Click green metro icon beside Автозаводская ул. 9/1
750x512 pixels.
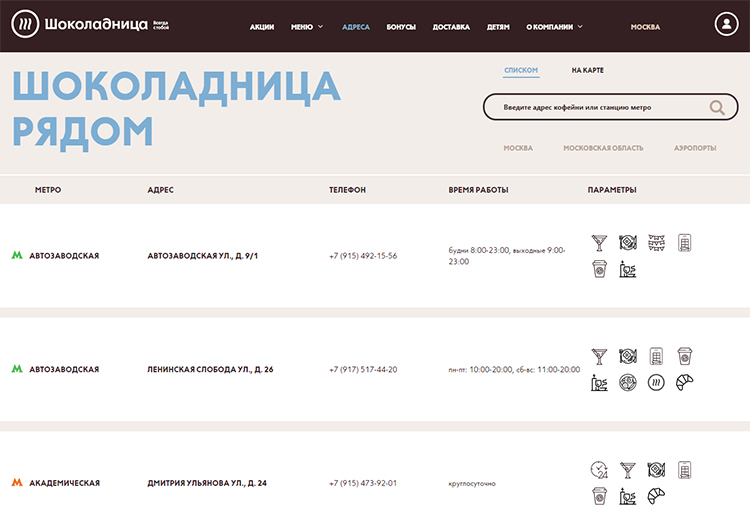[x=17, y=255]
